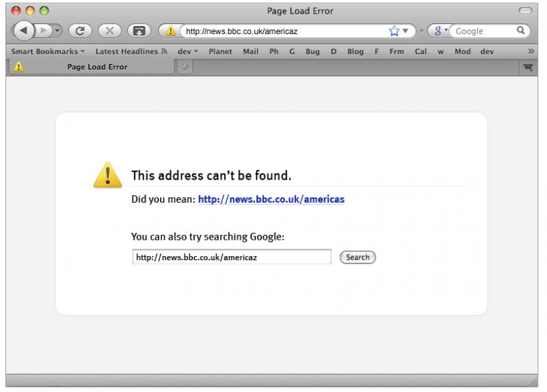Open the Planet bookmark

[220, 52]
